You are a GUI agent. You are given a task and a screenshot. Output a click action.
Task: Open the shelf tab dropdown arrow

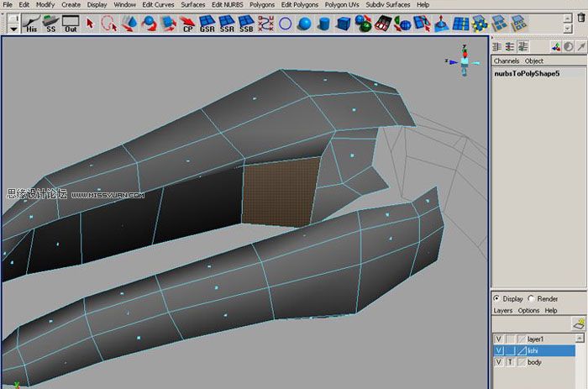(x=14, y=28)
